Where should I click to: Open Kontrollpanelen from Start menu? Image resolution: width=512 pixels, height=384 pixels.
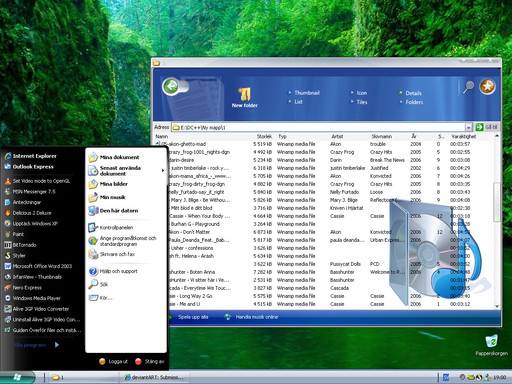[x=111, y=228]
